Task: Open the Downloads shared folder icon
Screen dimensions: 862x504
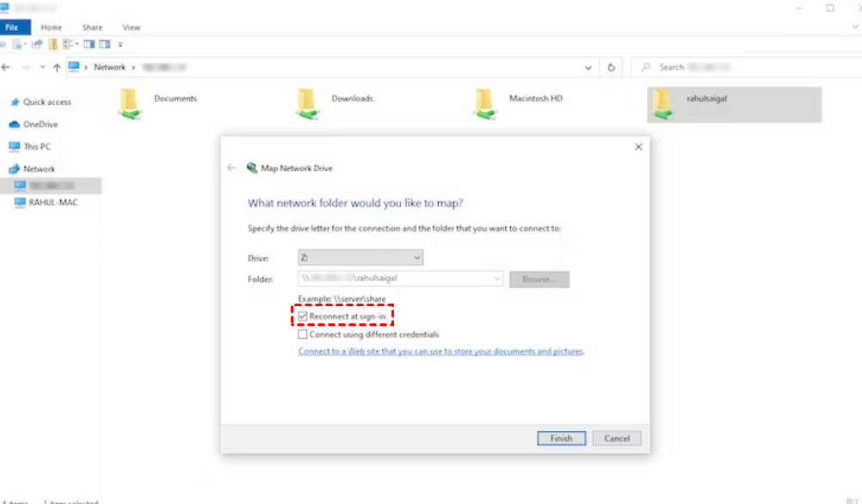Action: coord(309,103)
